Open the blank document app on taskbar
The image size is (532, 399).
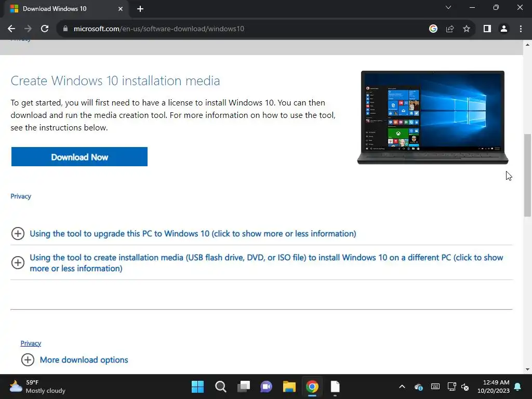point(335,387)
